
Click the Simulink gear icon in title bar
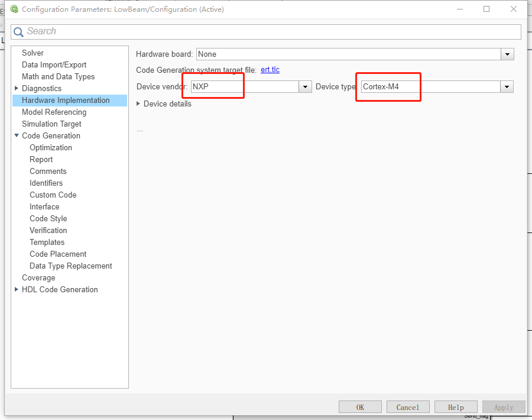(14, 9)
